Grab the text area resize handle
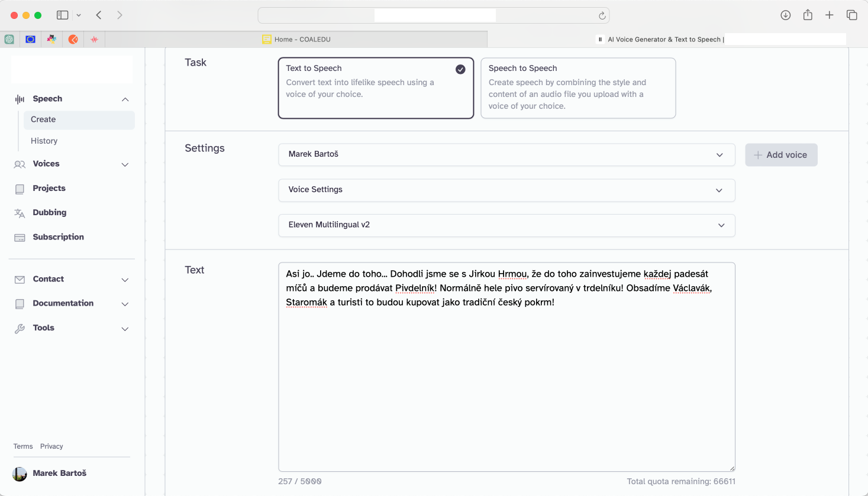 [731, 468]
